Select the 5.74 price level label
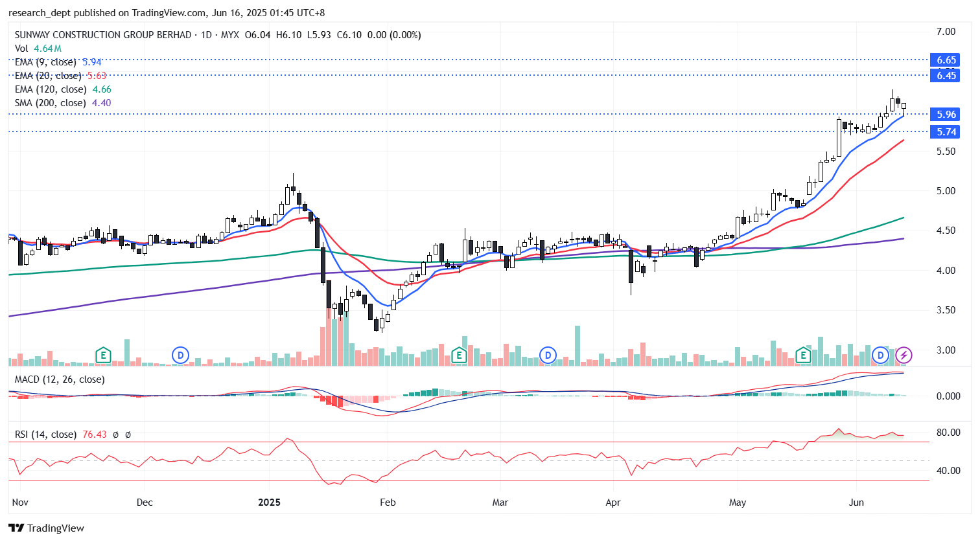980x542 pixels. pos(946,131)
